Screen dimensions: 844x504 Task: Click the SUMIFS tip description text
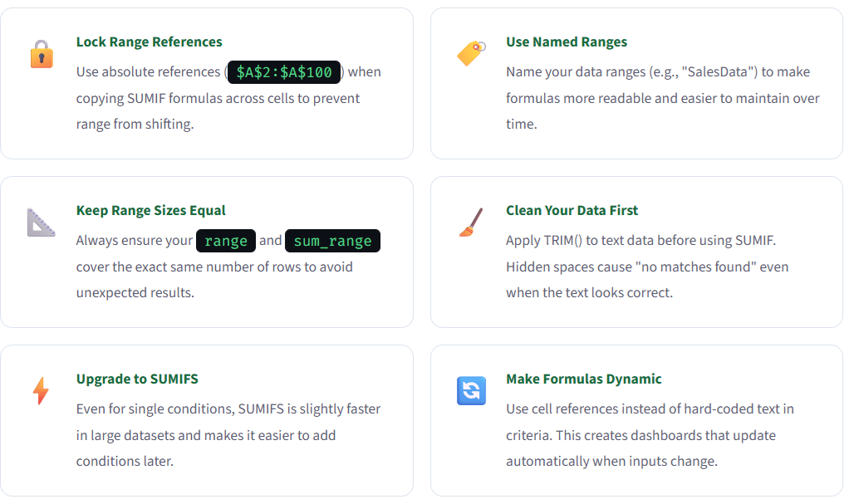coord(228,435)
